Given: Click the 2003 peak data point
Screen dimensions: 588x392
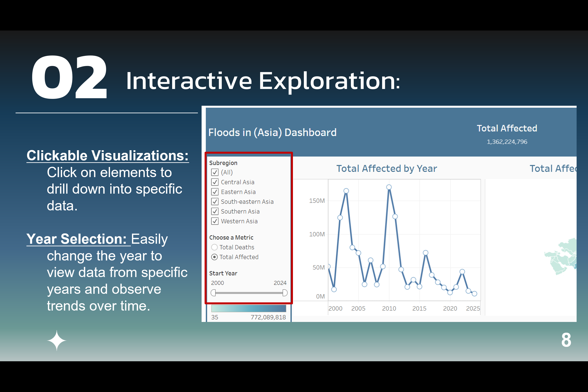Looking at the screenshot, I should tap(346, 191).
